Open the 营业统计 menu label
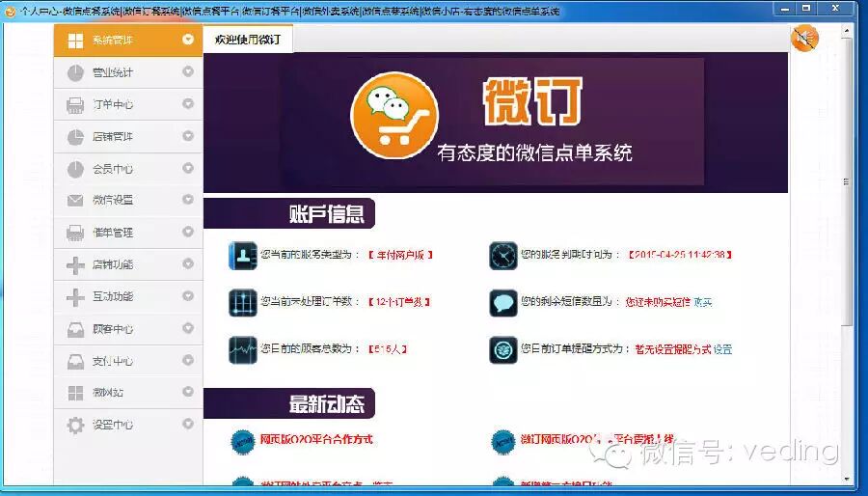 point(113,72)
